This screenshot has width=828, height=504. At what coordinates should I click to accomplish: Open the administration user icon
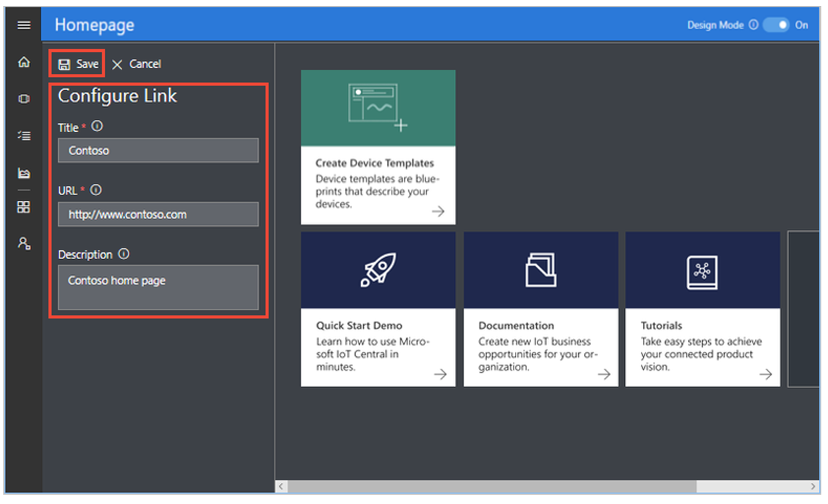[24, 244]
